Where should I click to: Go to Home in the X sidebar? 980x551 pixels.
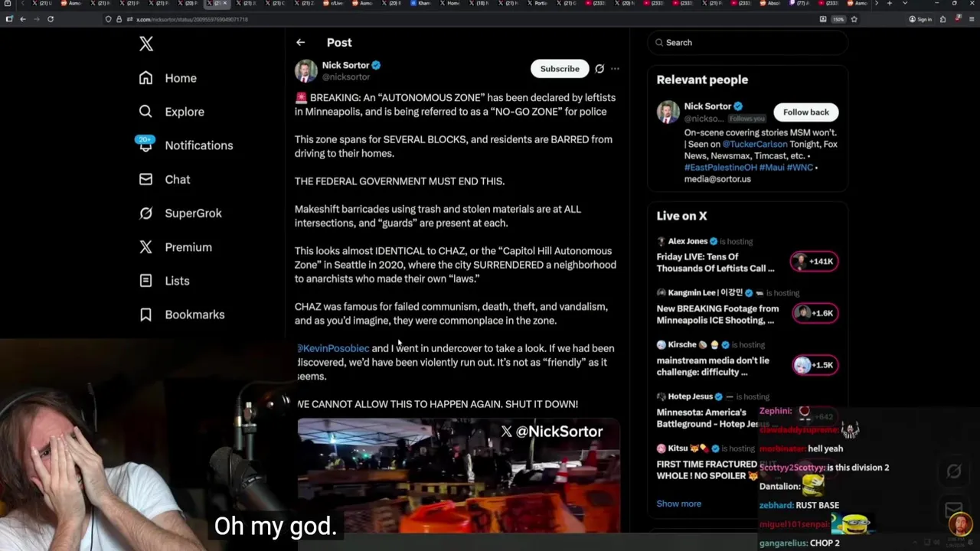click(168, 78)
